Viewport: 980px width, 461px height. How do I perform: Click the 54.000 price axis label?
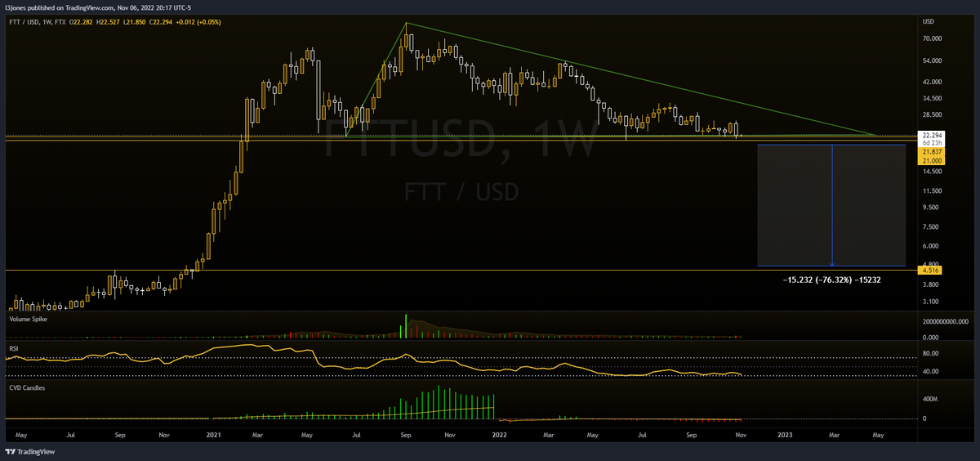tap(932, 61)
